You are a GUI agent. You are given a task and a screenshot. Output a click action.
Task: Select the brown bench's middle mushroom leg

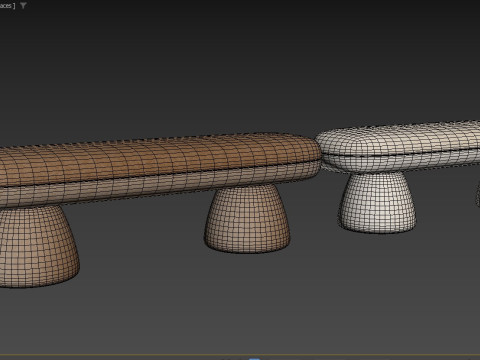[x=247, y=218]
